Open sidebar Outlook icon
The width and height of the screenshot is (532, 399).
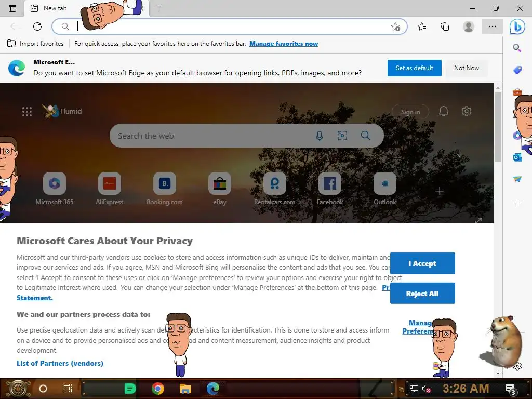517,157
